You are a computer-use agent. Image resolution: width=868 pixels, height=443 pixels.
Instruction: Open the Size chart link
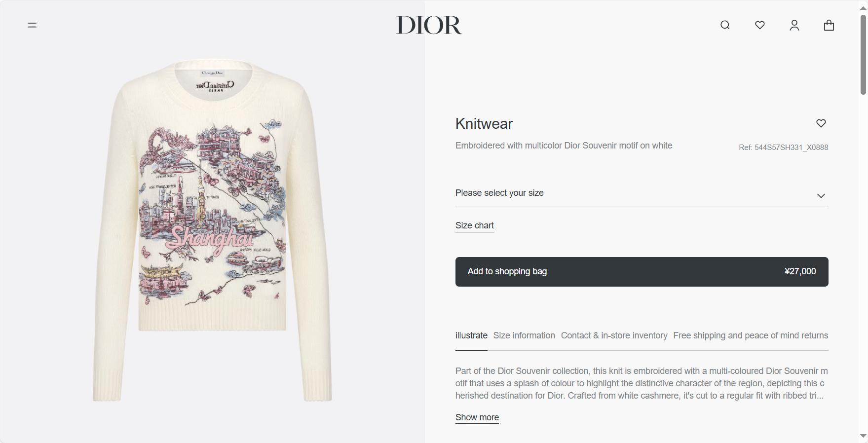[x=475, y=225]
